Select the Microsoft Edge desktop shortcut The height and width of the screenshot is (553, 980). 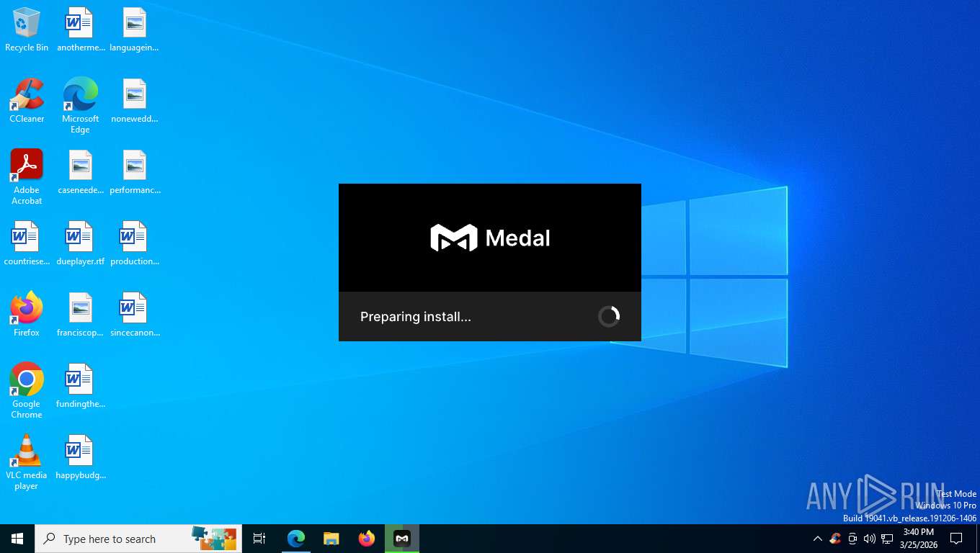point(80,106)
